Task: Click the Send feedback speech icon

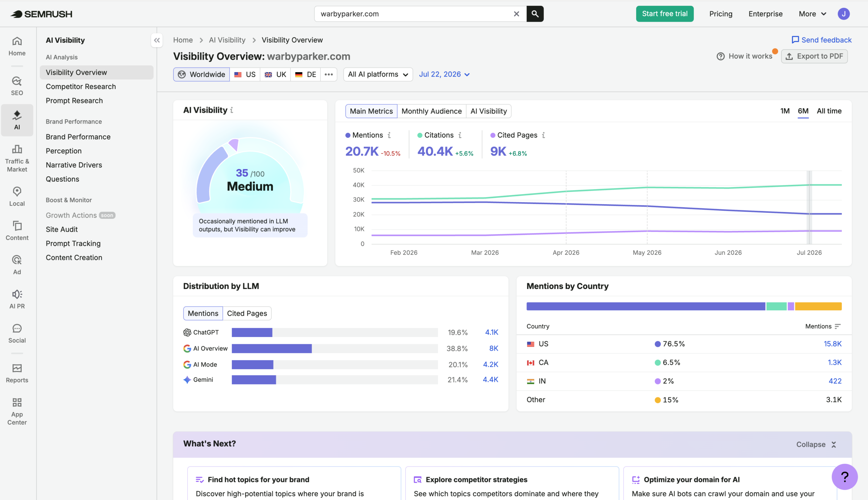Action: click(x=795, y=40)
